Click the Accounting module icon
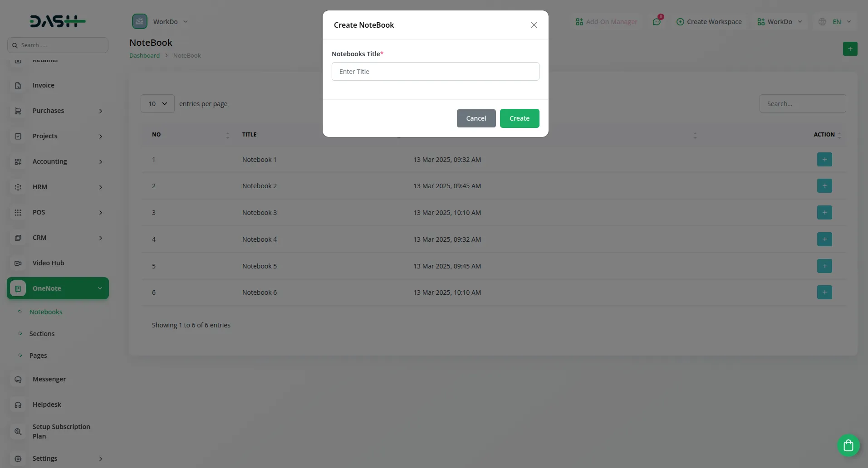868x468 pixels. [18, 161]
